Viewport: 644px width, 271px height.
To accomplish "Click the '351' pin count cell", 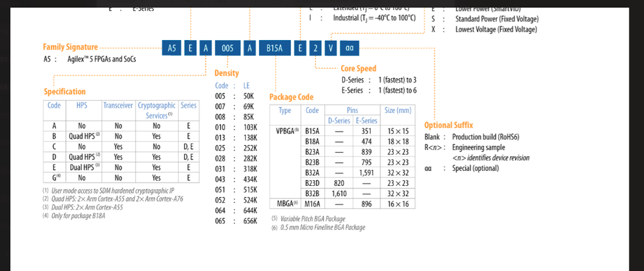I will pyautogui.click(x=366, y=131).
